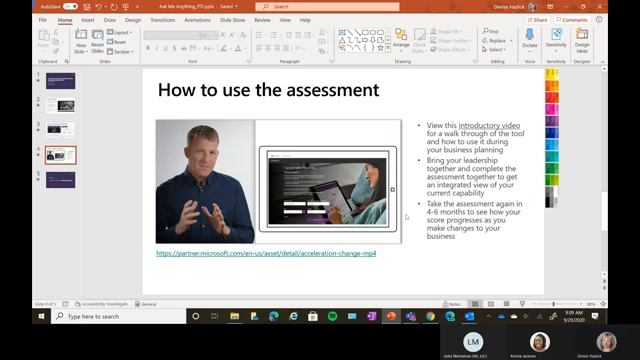Expand the Shape Fill dropdown
Screen dimensions: 640x360
coord(447,31)
